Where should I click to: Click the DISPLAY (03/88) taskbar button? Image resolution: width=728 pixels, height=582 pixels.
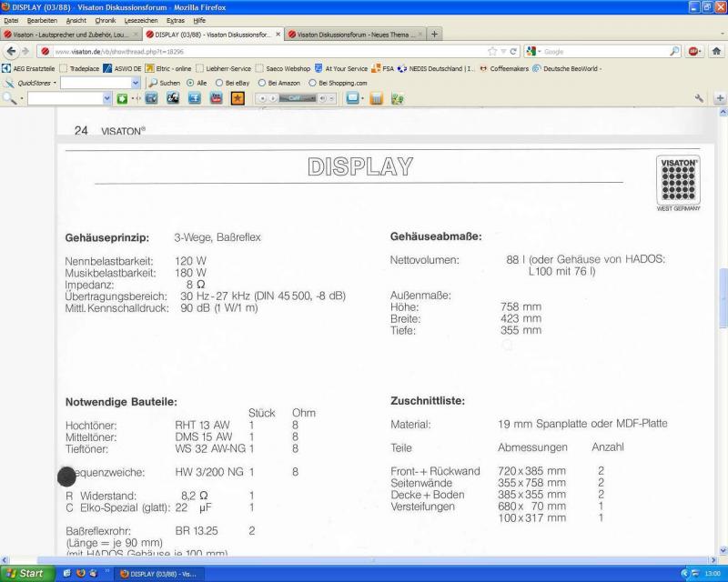click(160, 574)
